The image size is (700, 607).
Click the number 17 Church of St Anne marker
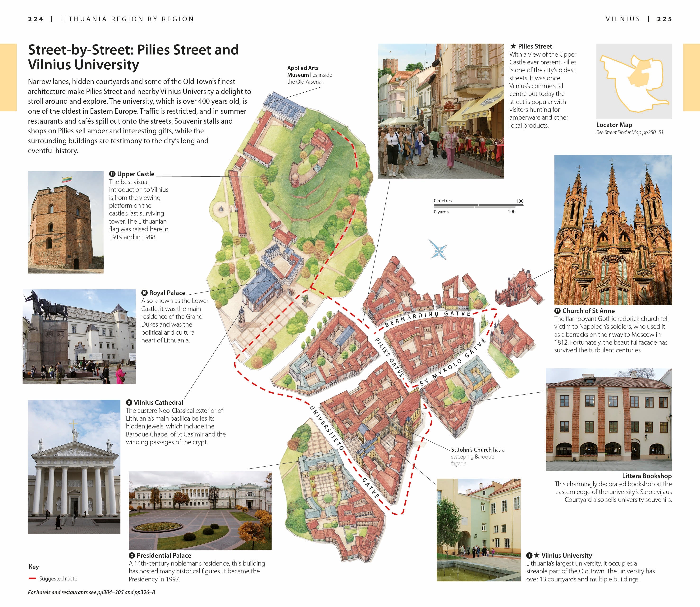pos(557,311)
